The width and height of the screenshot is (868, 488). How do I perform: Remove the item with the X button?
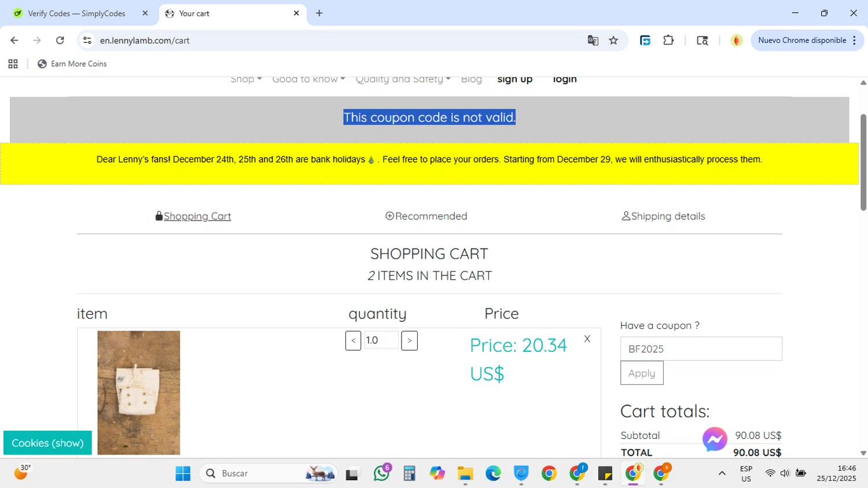(x=587, y=339)
